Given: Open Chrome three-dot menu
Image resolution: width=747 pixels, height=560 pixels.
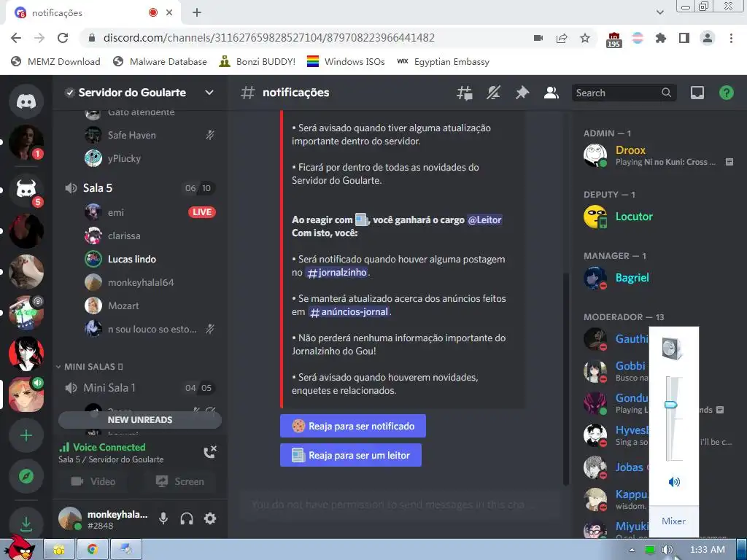Looking at the screenshot, I should tap(731, 38).
